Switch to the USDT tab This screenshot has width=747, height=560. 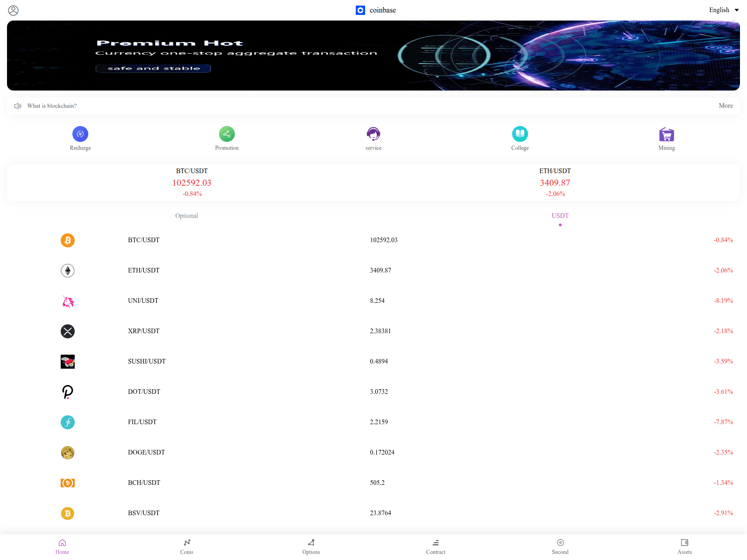point(560,216)
